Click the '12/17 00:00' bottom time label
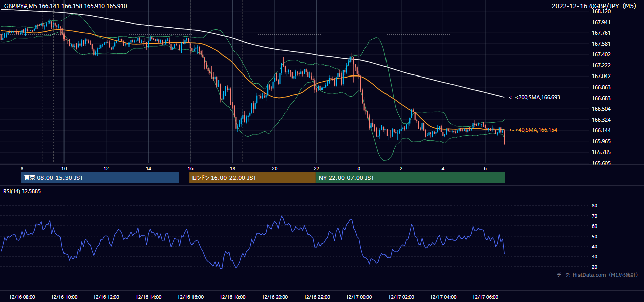Viewport: 644px width, 302px height. tap(359, 297)
